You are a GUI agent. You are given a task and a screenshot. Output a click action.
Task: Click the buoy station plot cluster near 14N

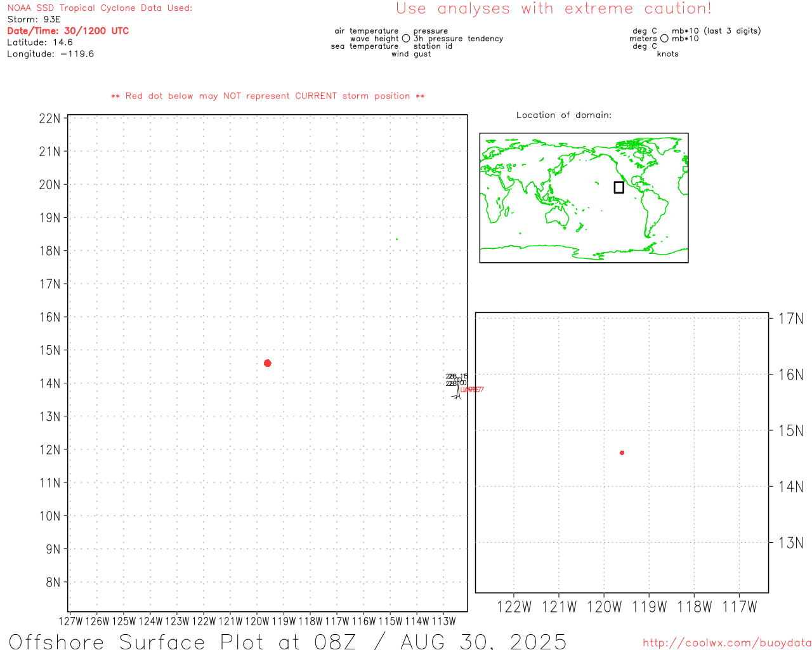457,386
